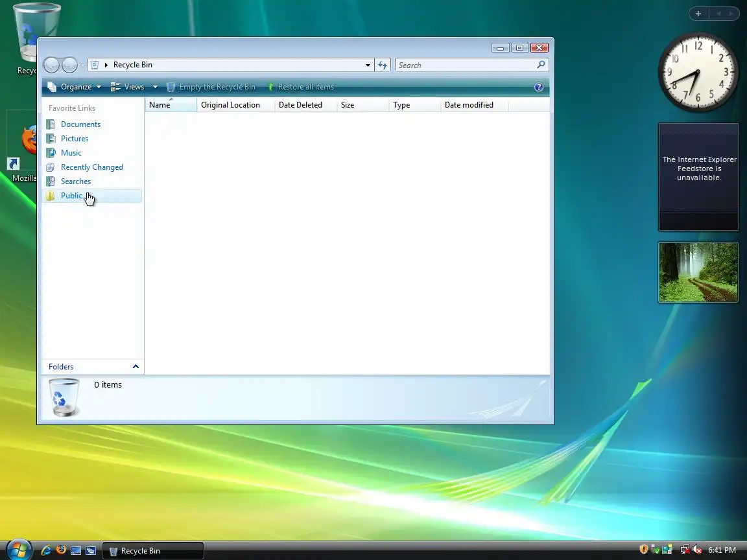This screenshot has width=747, height=560.
Task: Click the Recycle Bin icon in details pane
Action: (x=64, y=397)
